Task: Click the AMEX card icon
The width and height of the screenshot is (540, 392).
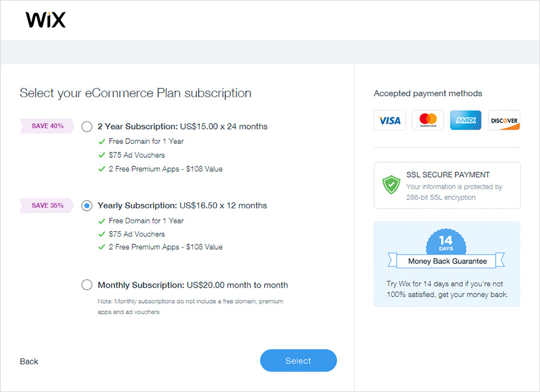Action: click(x=466, y=120)
